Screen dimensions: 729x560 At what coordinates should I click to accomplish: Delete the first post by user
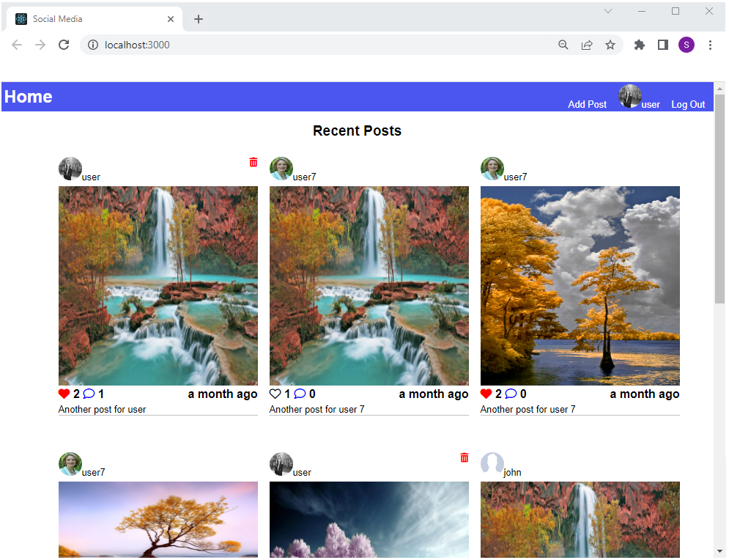[254, 162]
